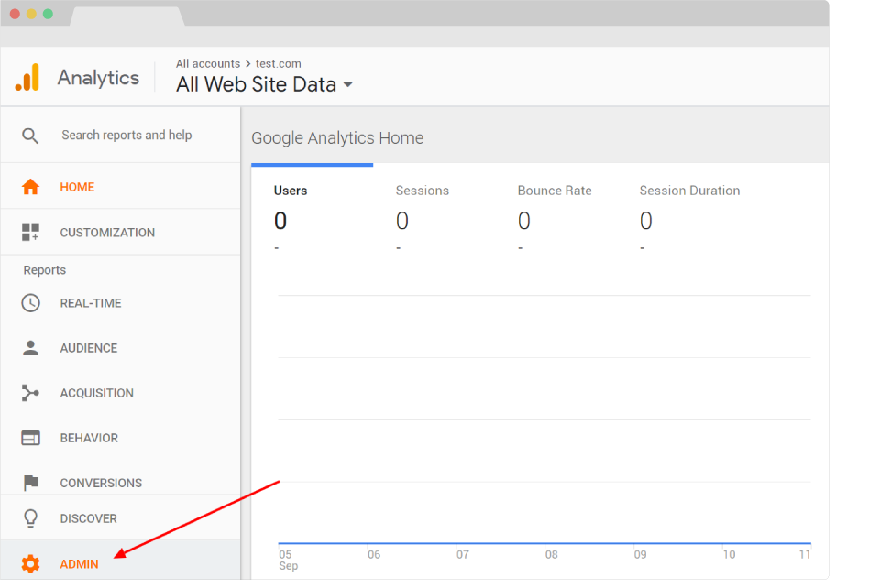The width and height of the screenshot is (880, 588).
Task: Click the search magnifier icon
Action: 30,135
